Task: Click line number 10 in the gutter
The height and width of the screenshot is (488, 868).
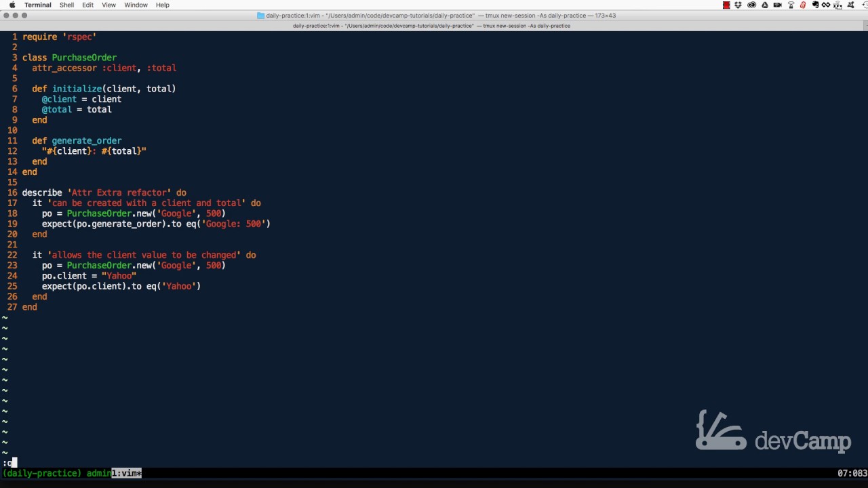Action: (12, 130)
